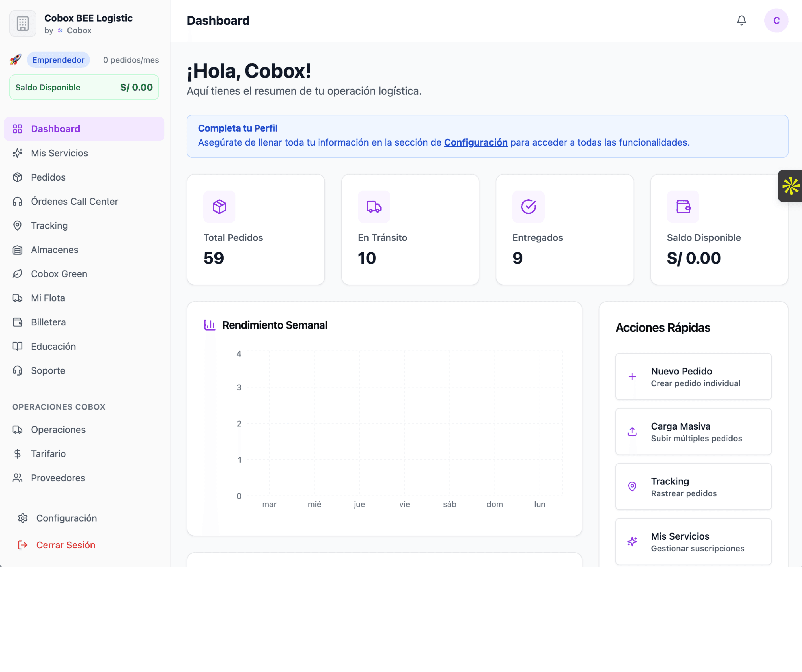Open the Cobox Green section
Viewport: 802px width, 672px height.
click(59, 274)
